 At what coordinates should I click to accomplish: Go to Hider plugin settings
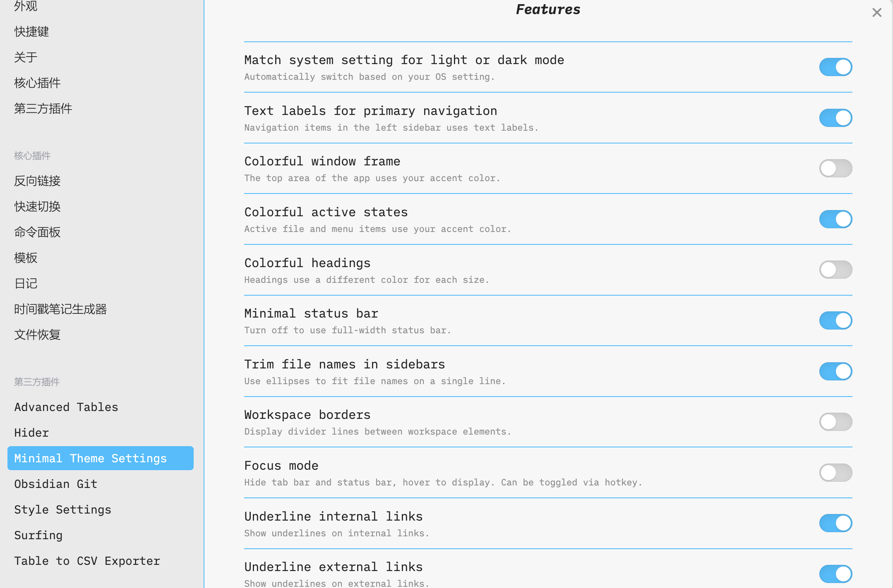click(x=31, y=433)
